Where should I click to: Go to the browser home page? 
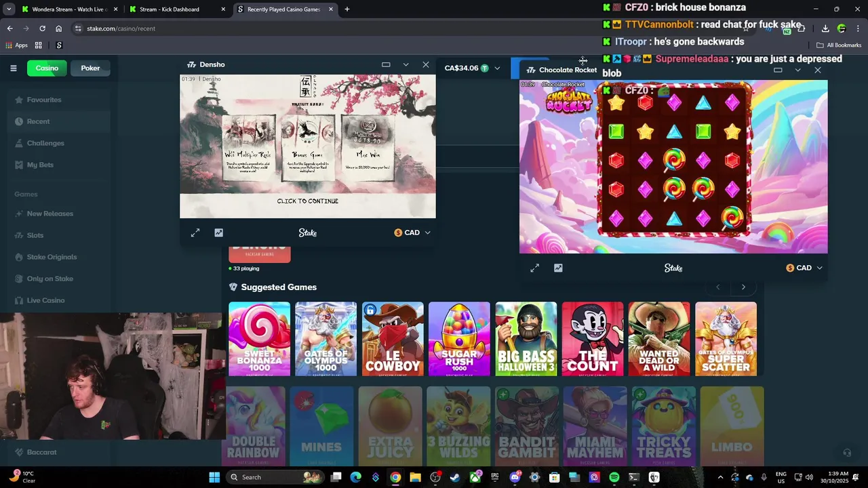(58, 28)
